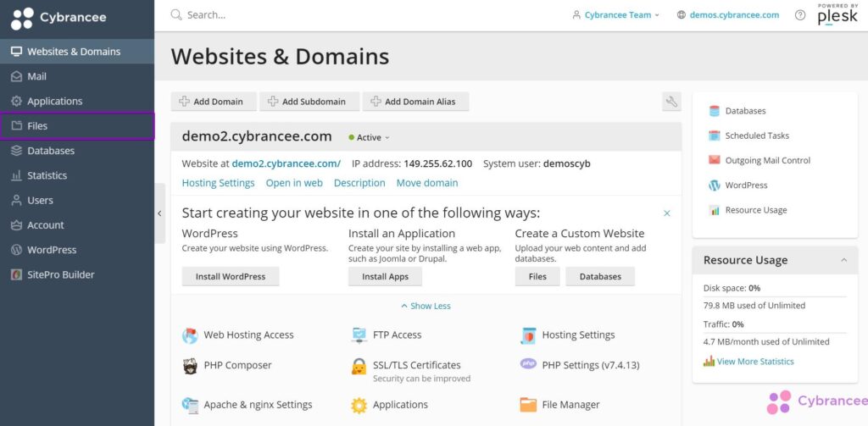Open demo2.cybrancee.com/ website link
This screenshot has height=426, width=868.
click(x=287, y=163)
